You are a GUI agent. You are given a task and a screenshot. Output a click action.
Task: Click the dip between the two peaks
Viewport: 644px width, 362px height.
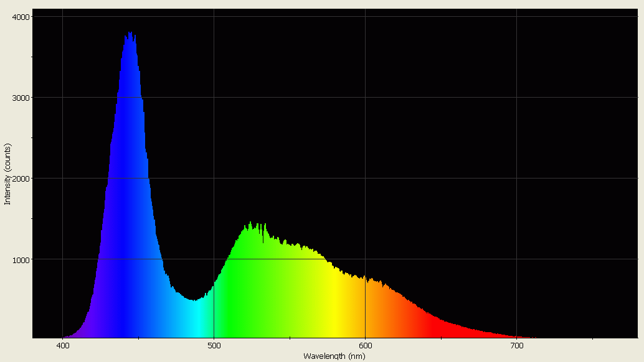(193, 305)
